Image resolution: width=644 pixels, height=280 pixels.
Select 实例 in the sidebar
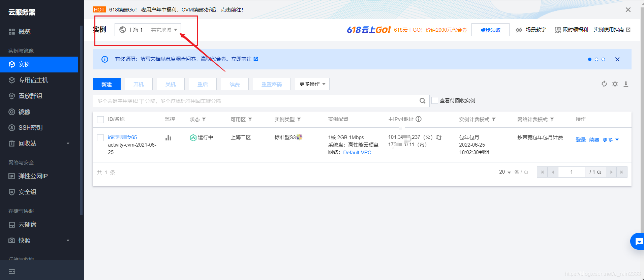[39, 64]
